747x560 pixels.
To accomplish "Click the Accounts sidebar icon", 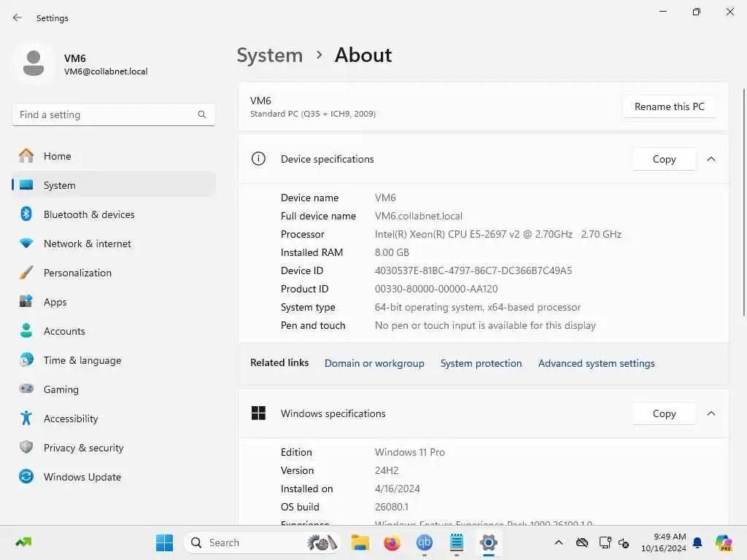I will (26, 331).
